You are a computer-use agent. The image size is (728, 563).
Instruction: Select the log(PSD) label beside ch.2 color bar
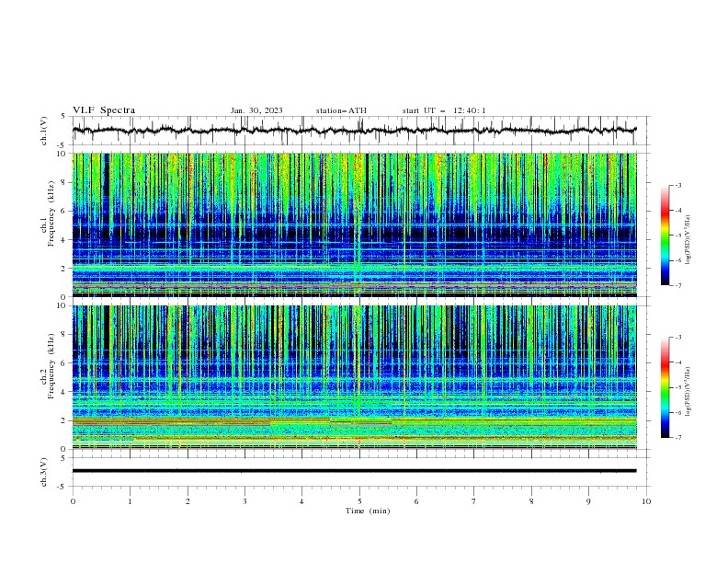click(x=688, y=392)
